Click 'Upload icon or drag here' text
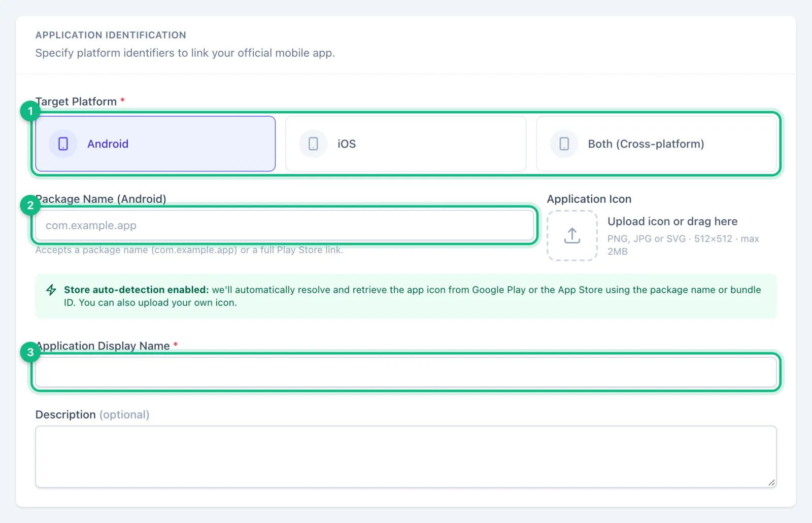The height and width of the screenshot is (523, 812). tap(672, 222)
